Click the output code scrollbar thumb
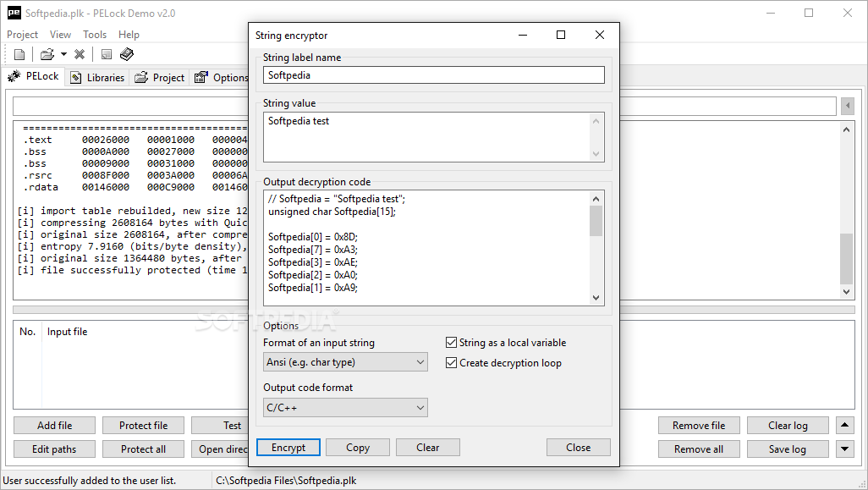 (596, 220)
